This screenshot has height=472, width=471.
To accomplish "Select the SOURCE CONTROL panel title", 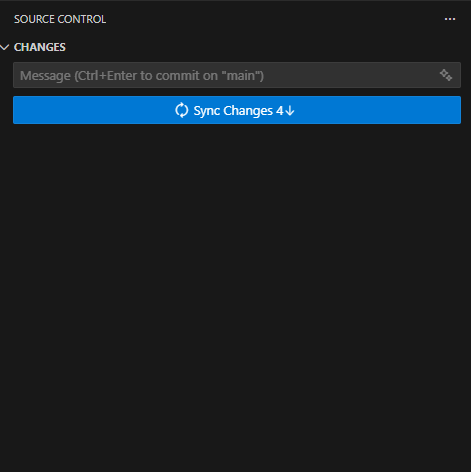I will pos(60,19).
